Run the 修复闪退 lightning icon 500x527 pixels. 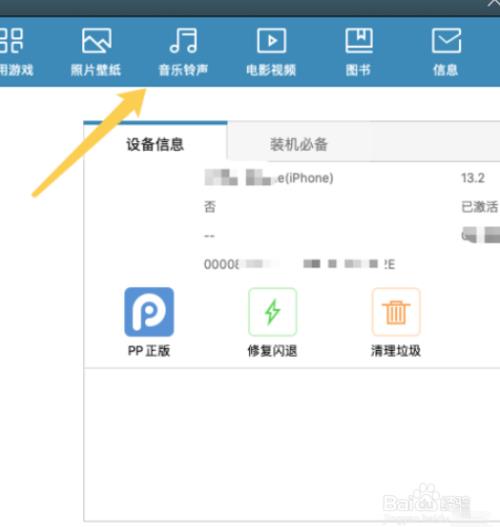[273, 312]
